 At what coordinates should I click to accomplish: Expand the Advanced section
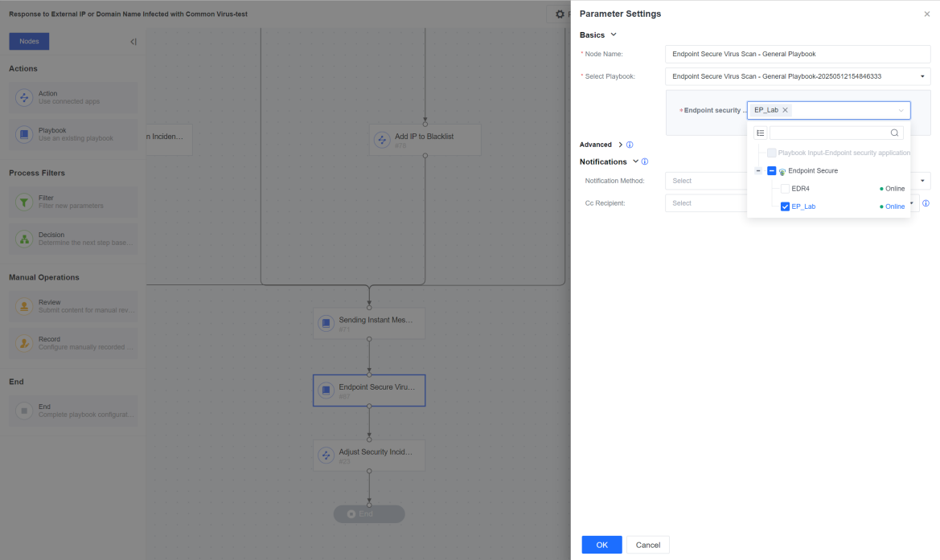pos(621,145)
